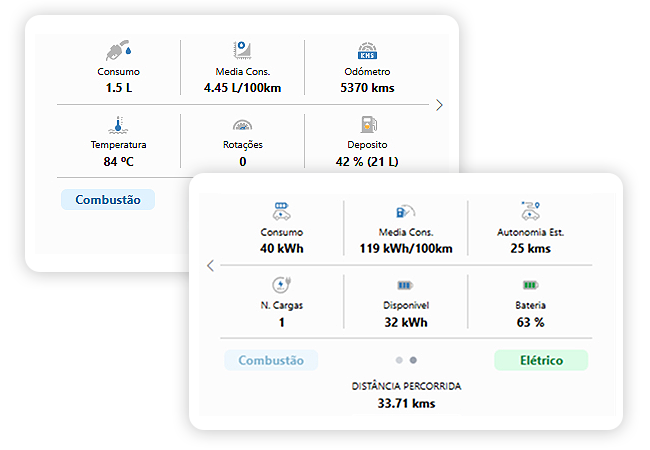This screenshot has width=650, height=450.
Task: Select the second page indicator dot
Action: point(413,360)
